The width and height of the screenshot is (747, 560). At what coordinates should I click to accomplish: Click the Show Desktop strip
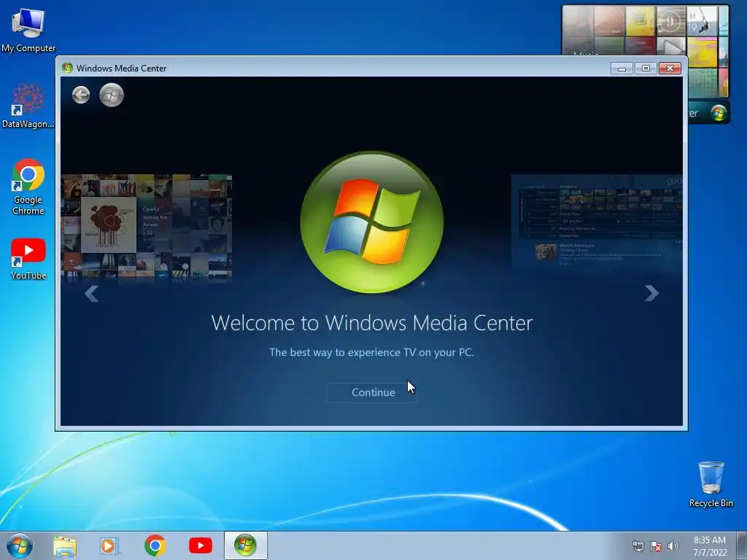point(742,545)
